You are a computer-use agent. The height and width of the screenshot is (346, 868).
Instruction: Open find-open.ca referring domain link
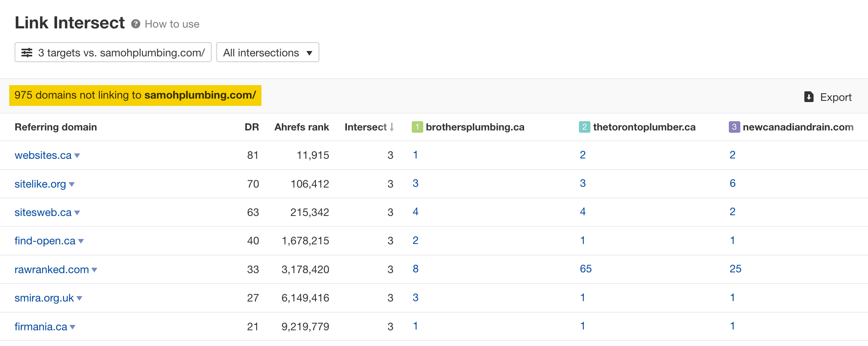click(45, 241)
